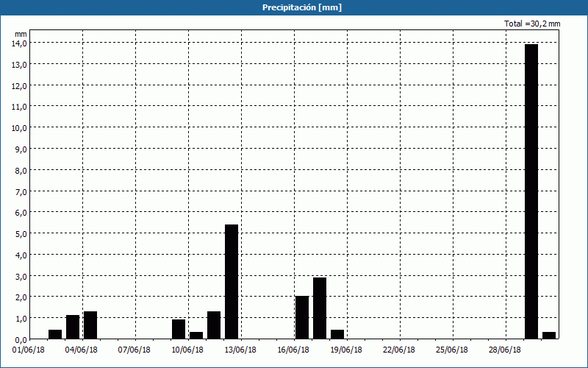Screen dimensions: 588x368
Task: Select the 12,0 y-axis label
Action: [20, 85]
